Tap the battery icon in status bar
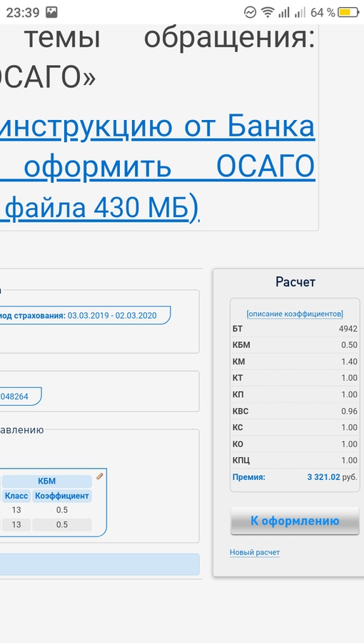The width and height of the screenshot is (364, 643). coord(348,12)
